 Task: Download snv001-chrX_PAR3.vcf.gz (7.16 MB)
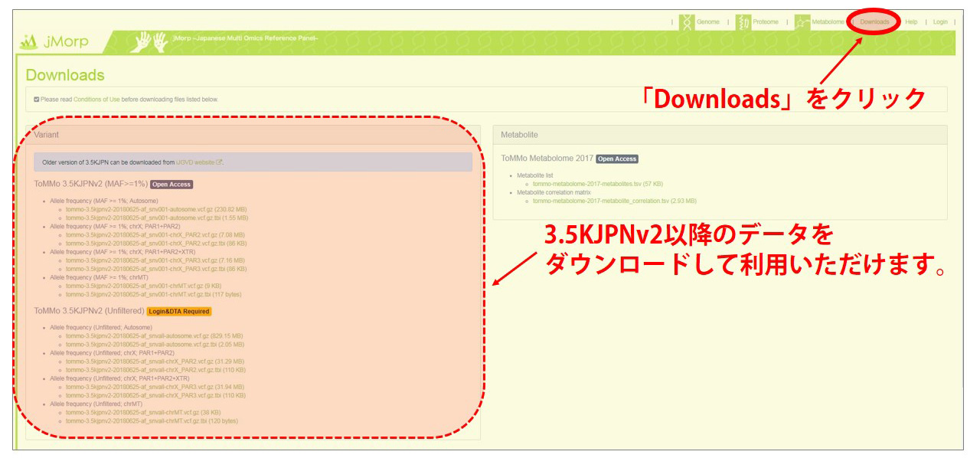[x=155, y=260]
